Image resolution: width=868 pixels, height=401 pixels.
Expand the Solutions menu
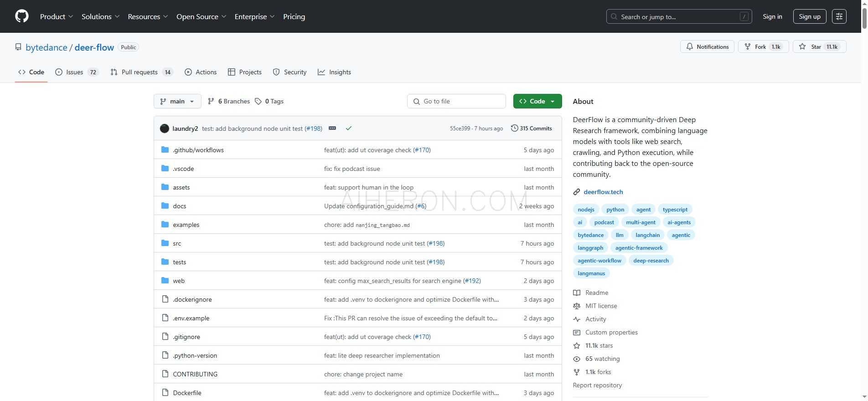coord(100,16)
